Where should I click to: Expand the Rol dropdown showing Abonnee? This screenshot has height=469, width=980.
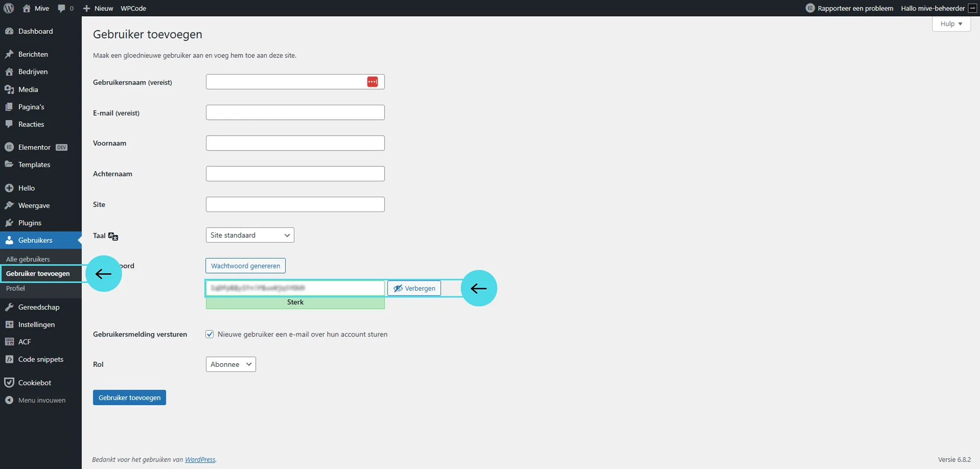coord(230,364)
